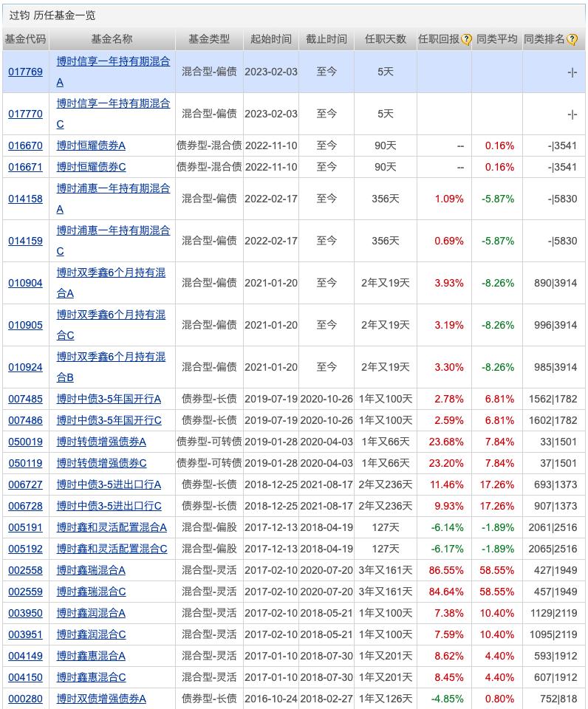Click the 基金代码 column header

click(x=25, y=39)
